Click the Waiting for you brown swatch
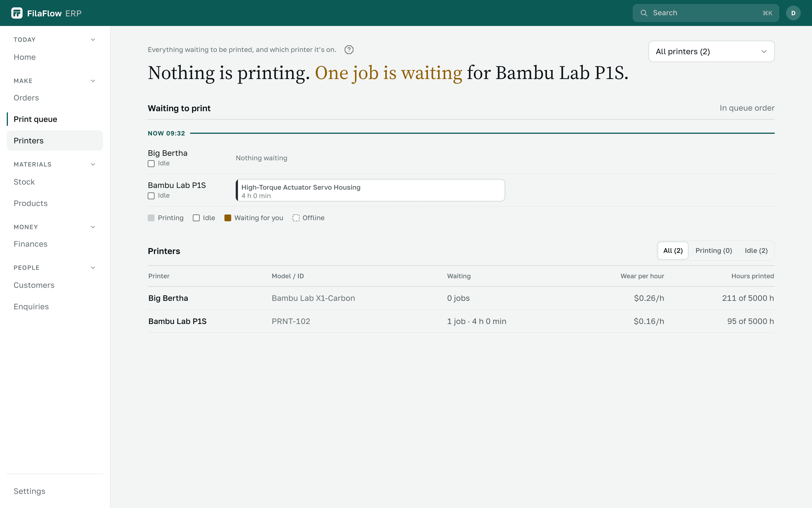 228,218
